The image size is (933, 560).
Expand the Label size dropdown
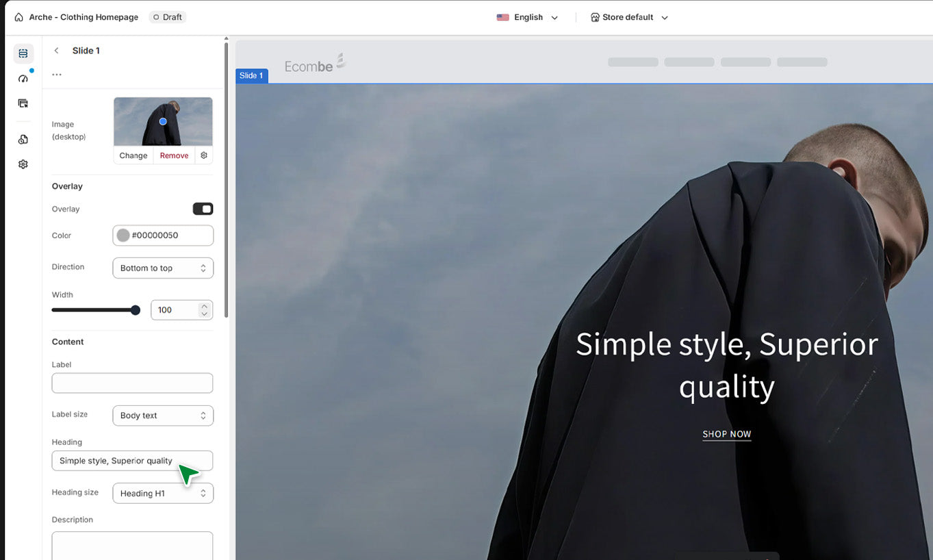pyautogui.click(x=163, y=416)
